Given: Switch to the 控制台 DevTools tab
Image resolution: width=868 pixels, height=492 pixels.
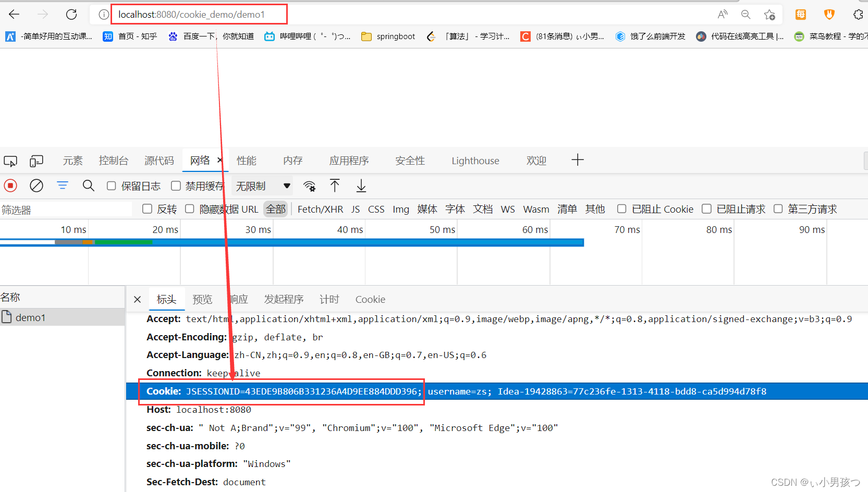Looking at the screenshot, I should tap(114, 161).
